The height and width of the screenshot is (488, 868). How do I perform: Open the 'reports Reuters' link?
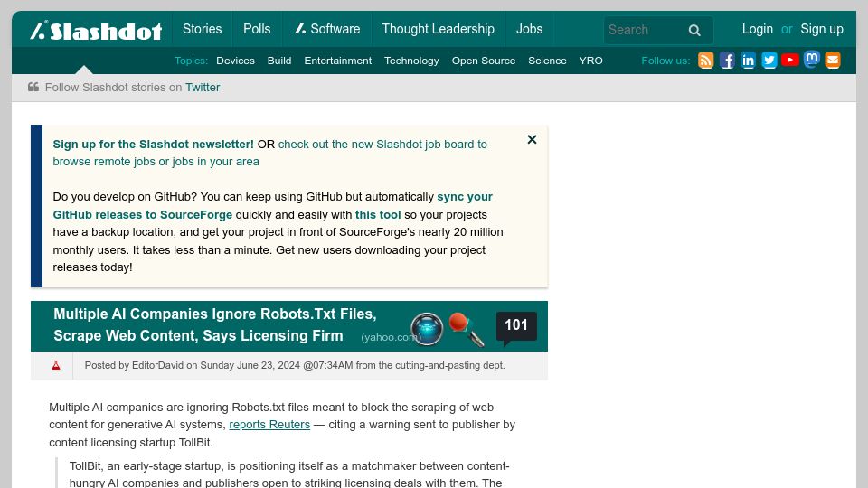269,425
